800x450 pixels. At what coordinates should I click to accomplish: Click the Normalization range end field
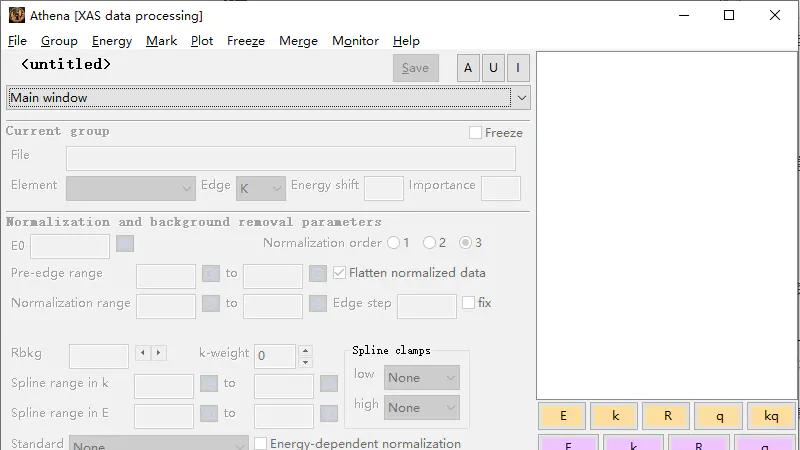[x=273, y=306]
